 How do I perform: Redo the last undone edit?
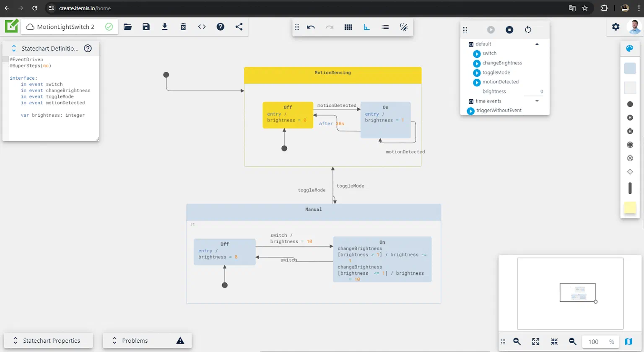pos(330,27)
